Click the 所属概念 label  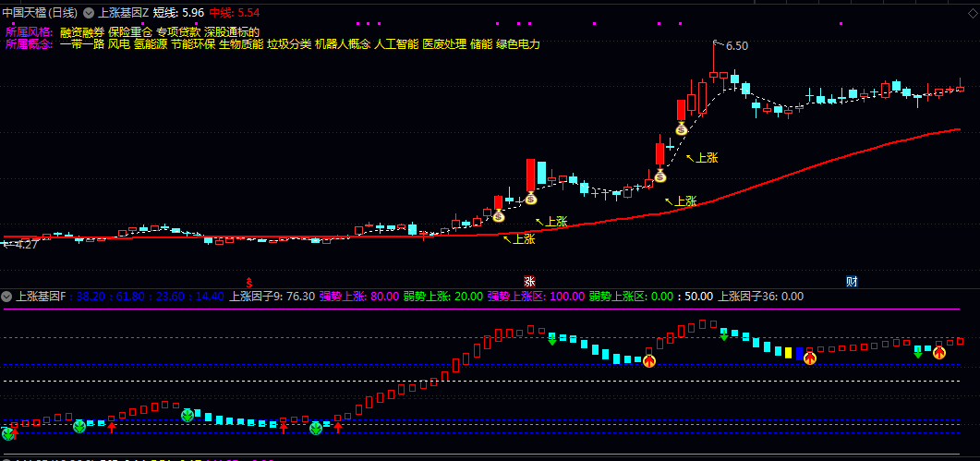30,44
